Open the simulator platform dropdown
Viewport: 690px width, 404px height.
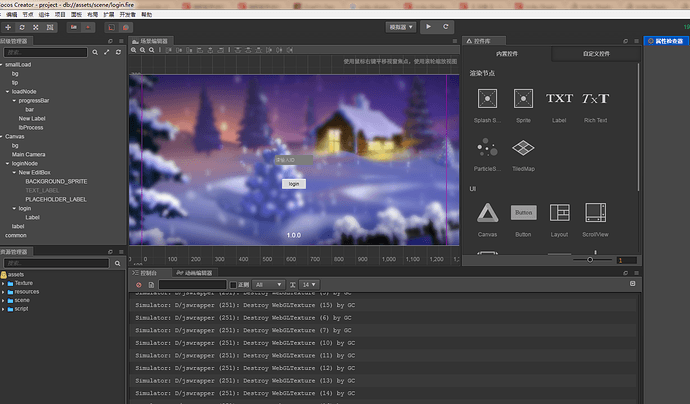(401, 27)
